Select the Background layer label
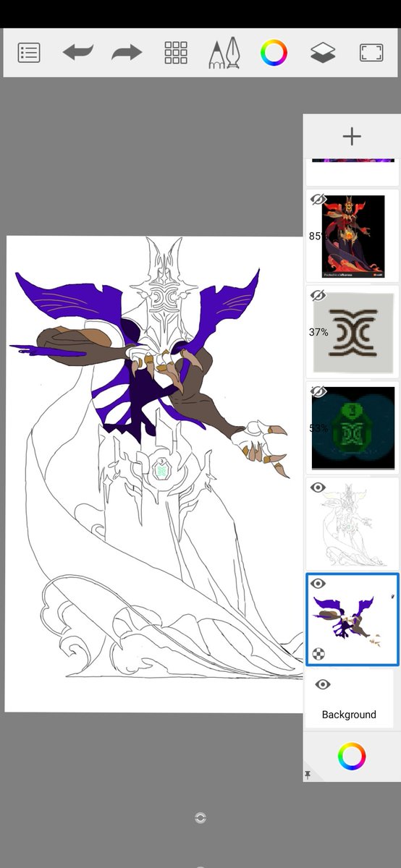Screen dimensions: 401x868 (x=349, y=715)
